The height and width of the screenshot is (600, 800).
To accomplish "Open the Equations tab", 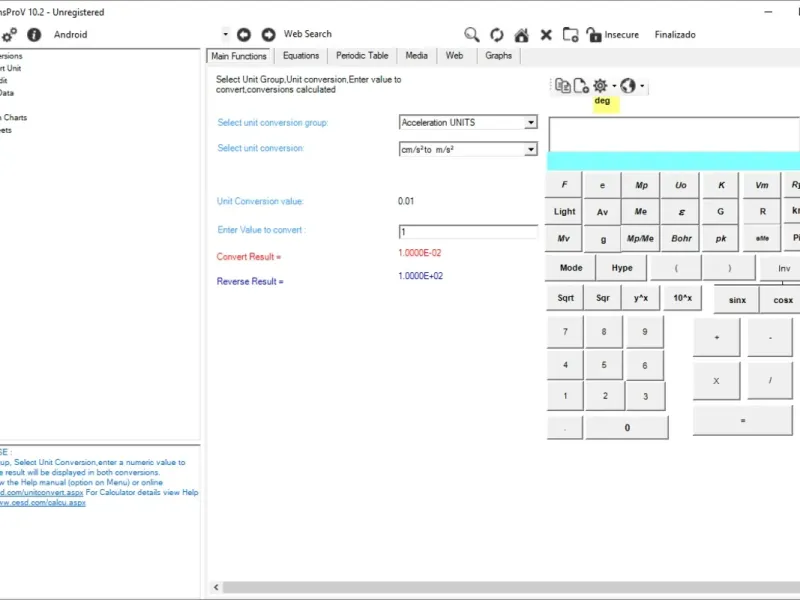I will pyautogui.click(x=301, y=56).
